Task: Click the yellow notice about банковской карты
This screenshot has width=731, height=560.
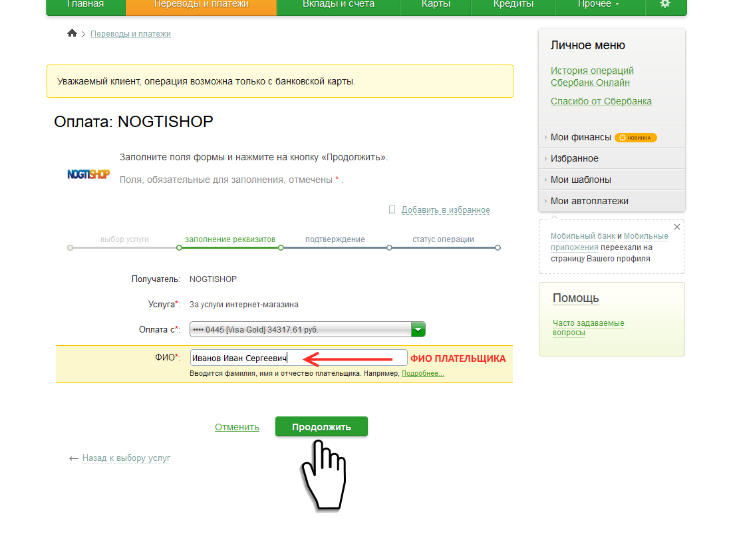Action: click(x=280, y=81)
